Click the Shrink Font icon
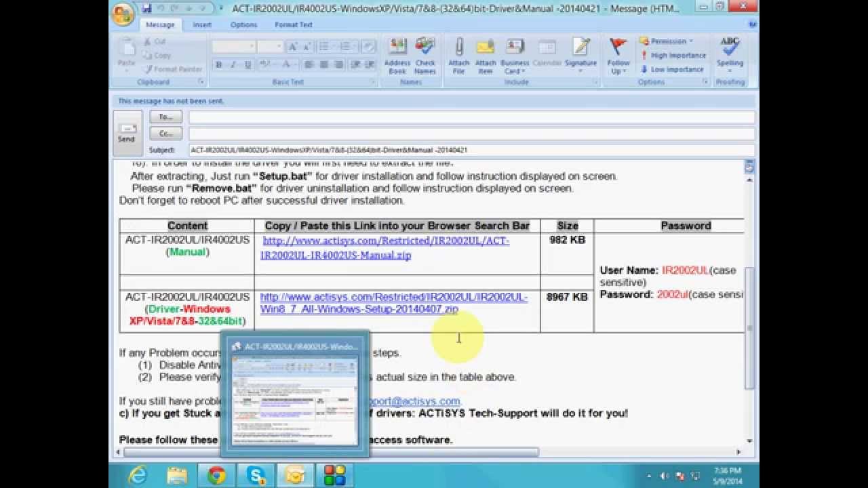 point(306,47)
